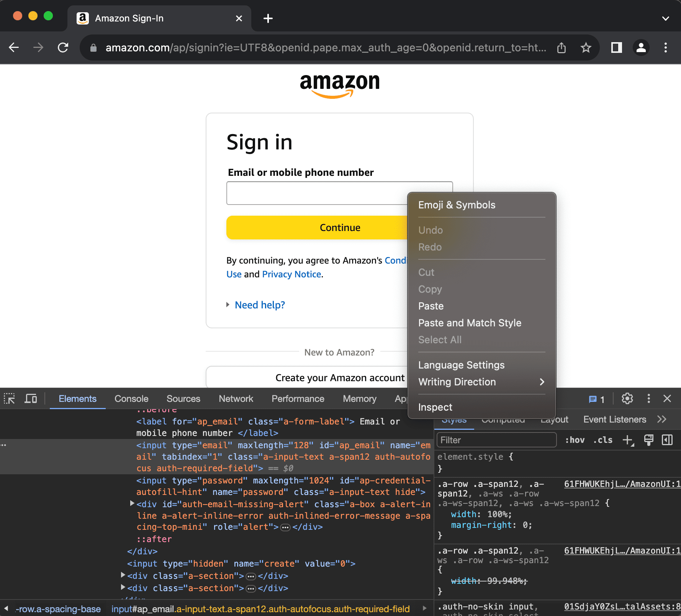Choose Paste from context menu
The image size is (681, 616).
click(x=482, y=306)
